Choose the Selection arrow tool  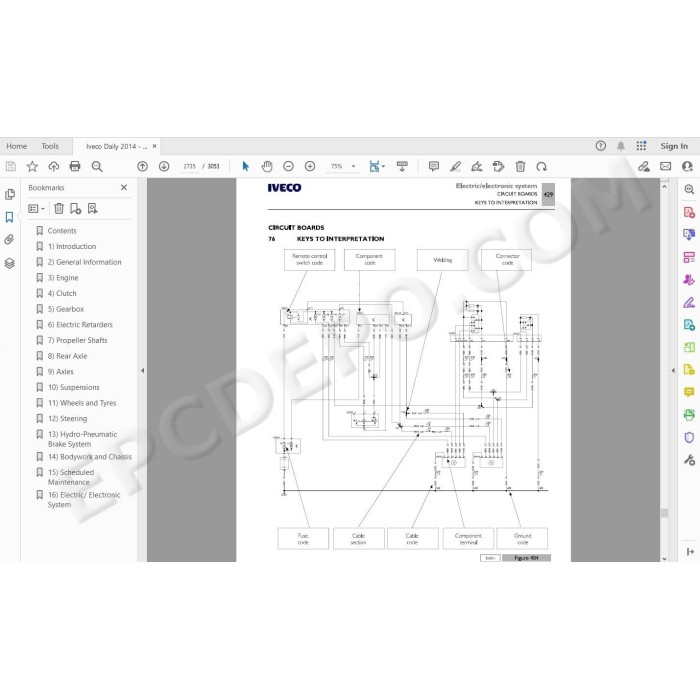[246, 167]
